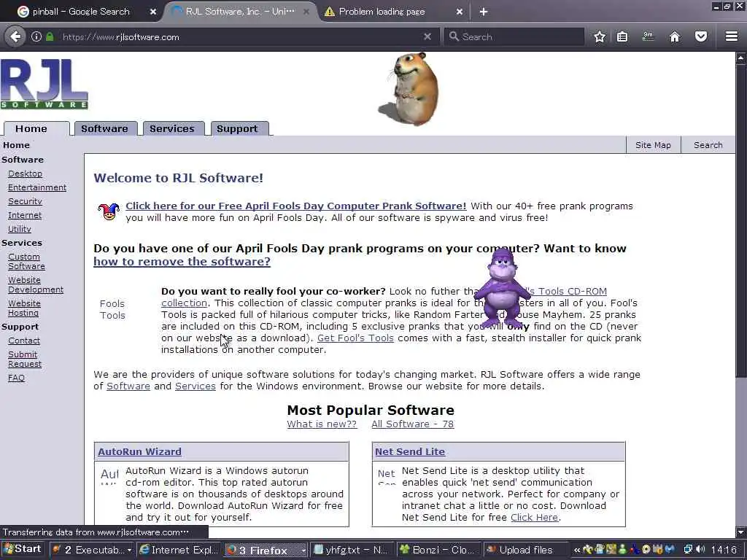Switch to Bonzi taskbar window
Viewport: 747px width, 560px height.
pyautogui.click(x=438, y=550)
